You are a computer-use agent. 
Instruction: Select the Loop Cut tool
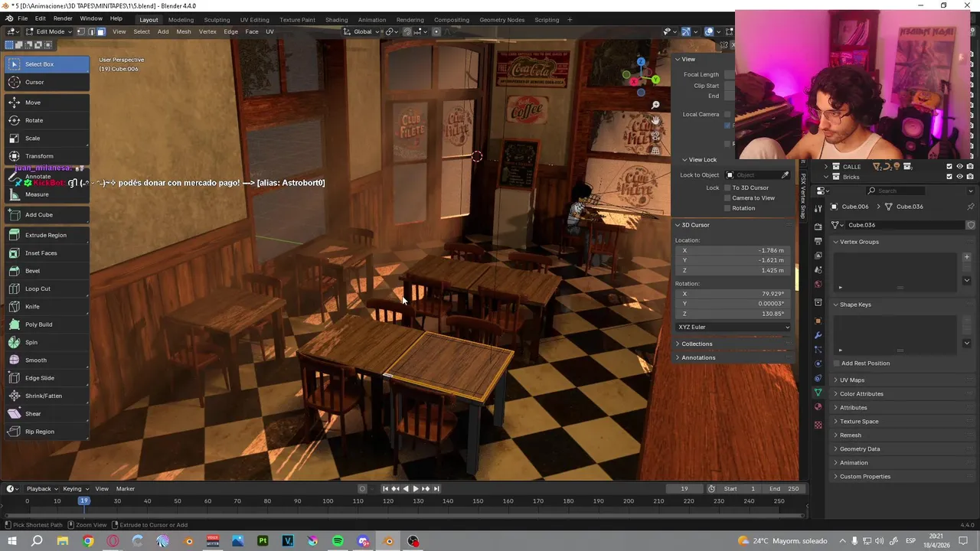pyautogui.click(x=46, y=289)
